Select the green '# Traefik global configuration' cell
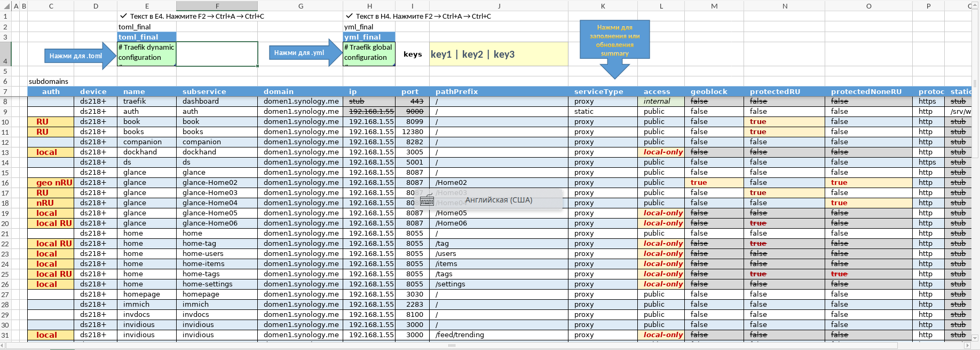Screen dimensions: 980x350 click(369, 54)
